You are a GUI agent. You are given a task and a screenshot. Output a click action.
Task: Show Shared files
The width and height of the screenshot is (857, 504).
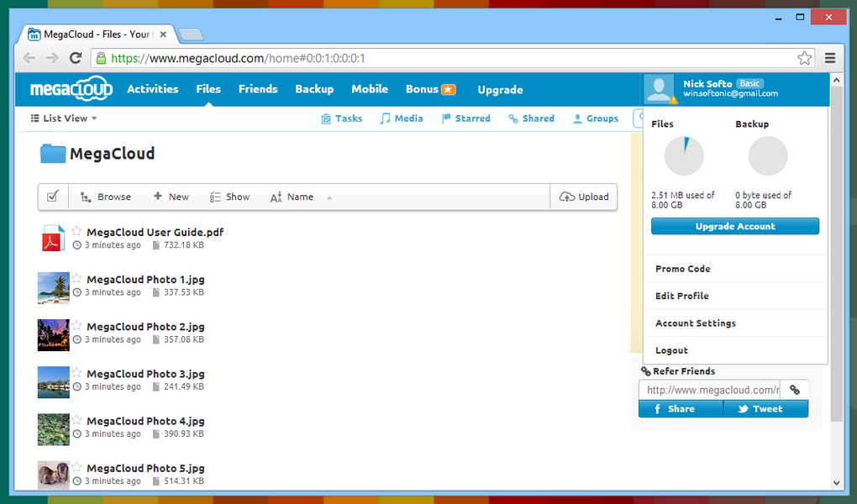coord(531,118)
